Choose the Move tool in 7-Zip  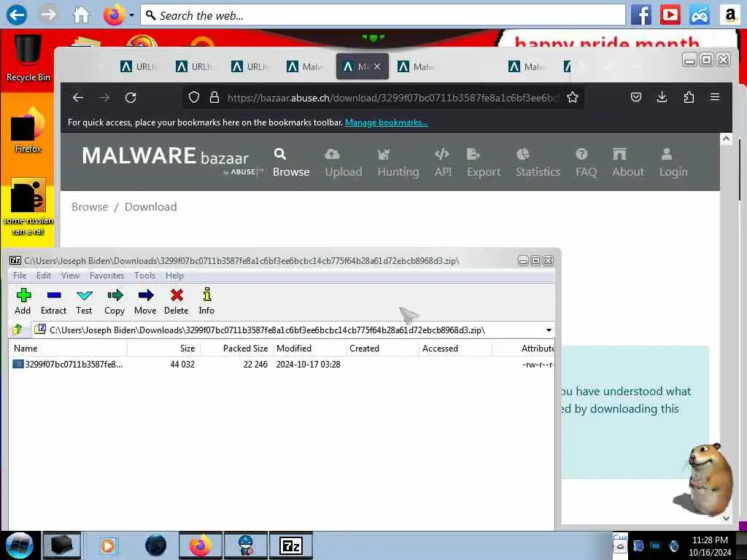pos(145,301)
